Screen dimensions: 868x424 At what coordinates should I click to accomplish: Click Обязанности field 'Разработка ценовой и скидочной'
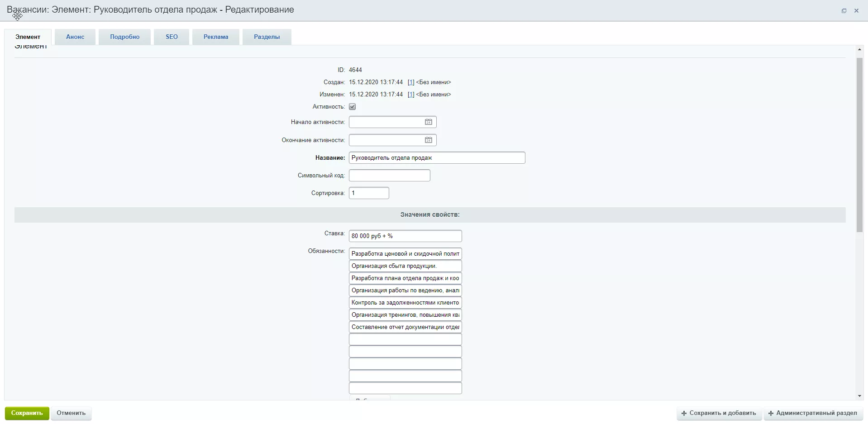click(x=405, y=254)
